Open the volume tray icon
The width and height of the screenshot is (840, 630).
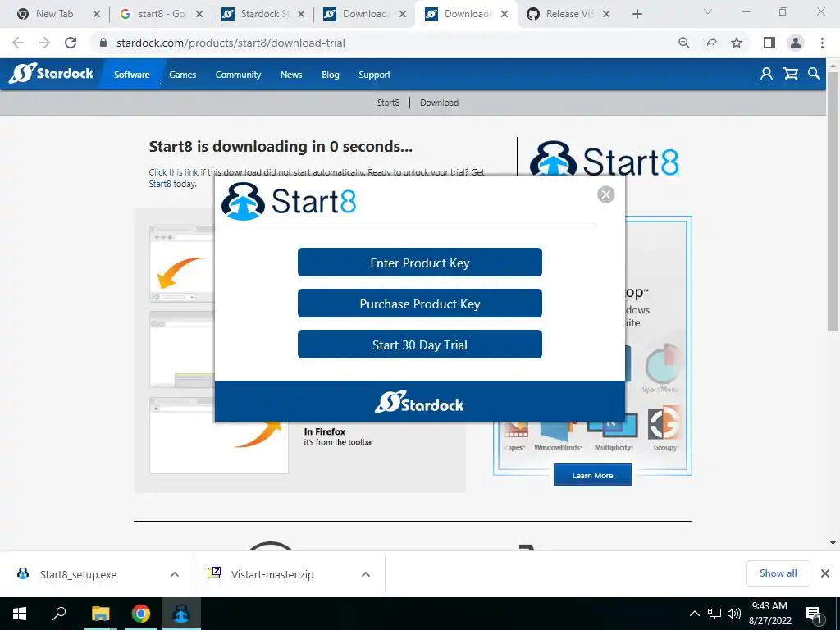pyautogui.click(x=734, y=614)
